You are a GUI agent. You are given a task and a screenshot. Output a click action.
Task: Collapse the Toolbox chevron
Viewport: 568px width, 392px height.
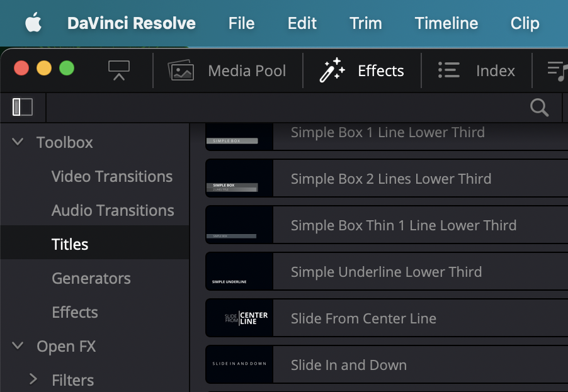pos(18,142)
